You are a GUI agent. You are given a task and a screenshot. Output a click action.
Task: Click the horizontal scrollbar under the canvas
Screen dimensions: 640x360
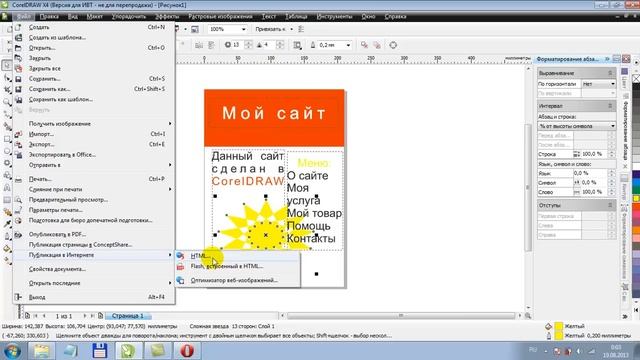click(x=401, y=316)
